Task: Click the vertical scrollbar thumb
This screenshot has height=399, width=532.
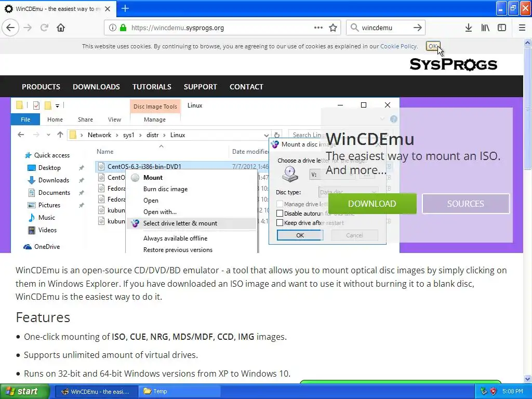Action: [527, 109]
